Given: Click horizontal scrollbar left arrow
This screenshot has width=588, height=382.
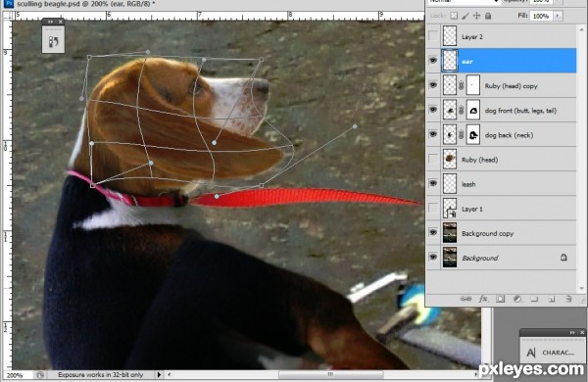Looking at the screenshot, I should click(170, 374).
